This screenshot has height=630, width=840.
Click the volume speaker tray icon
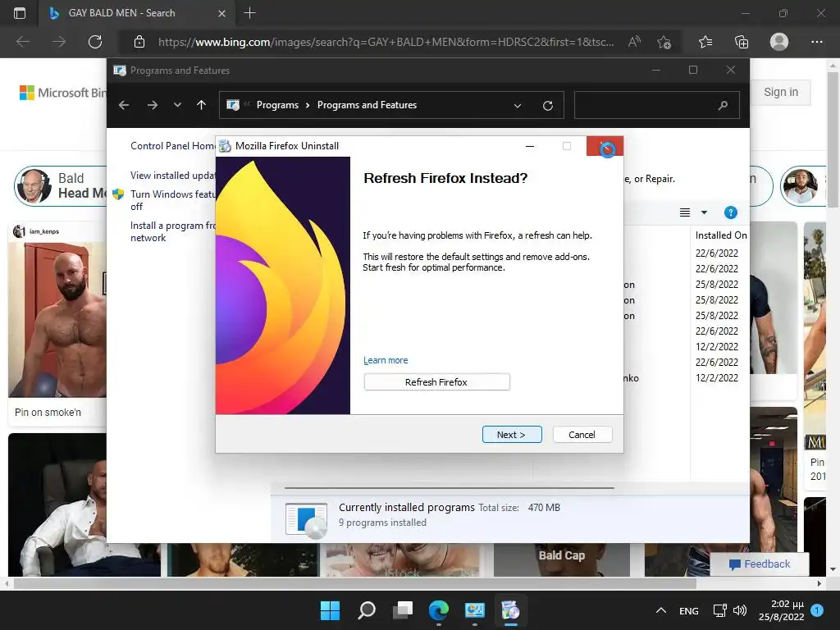[x=740, y=610]
